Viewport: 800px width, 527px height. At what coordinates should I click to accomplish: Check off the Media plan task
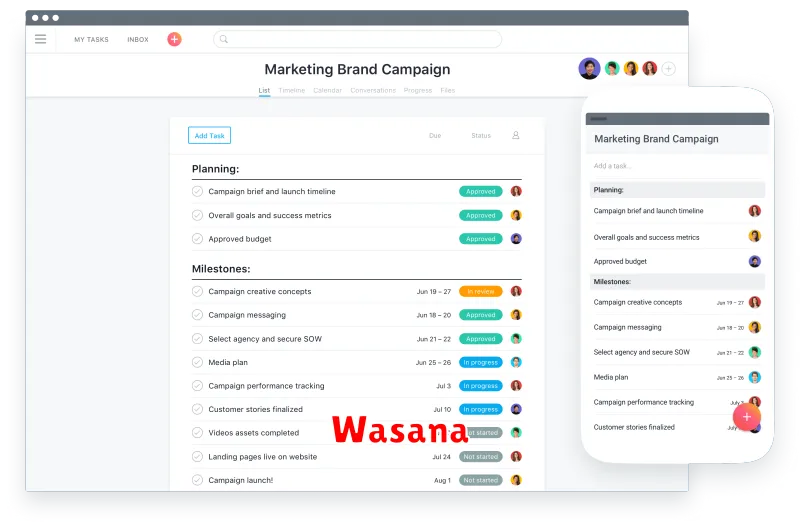pyautogui.click(x=197, y=362)
